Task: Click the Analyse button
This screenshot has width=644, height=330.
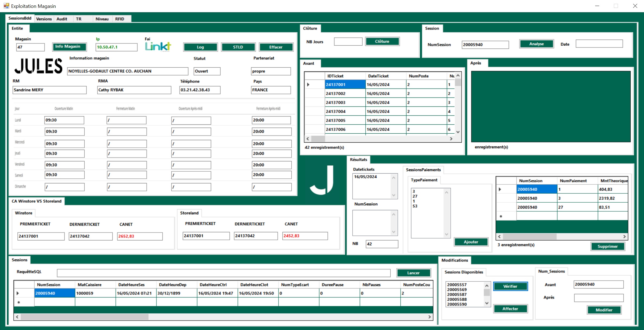Action: coord(536,44)
